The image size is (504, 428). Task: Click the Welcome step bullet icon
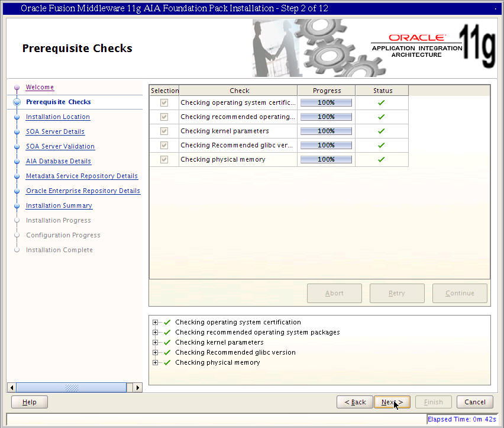(17, 87)
